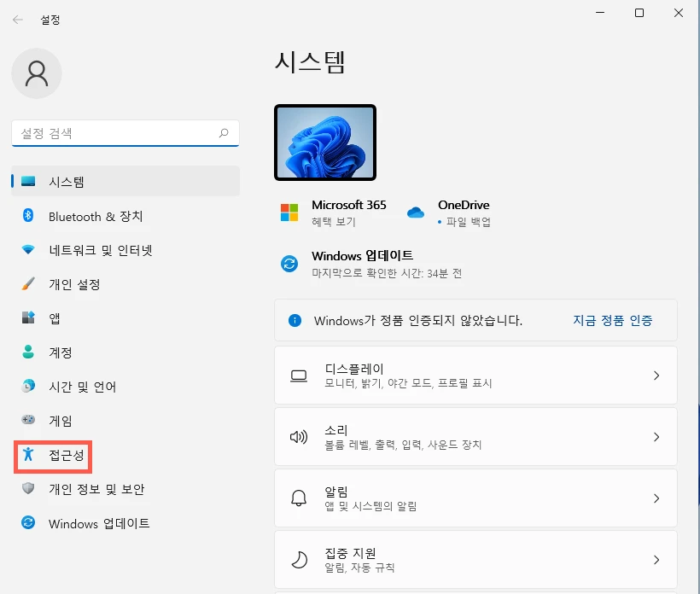The width and height of the screenshot is (700, 594).
Task: Open the desktop wallpaper preview thumbnail
Action: tap(325, 142)
